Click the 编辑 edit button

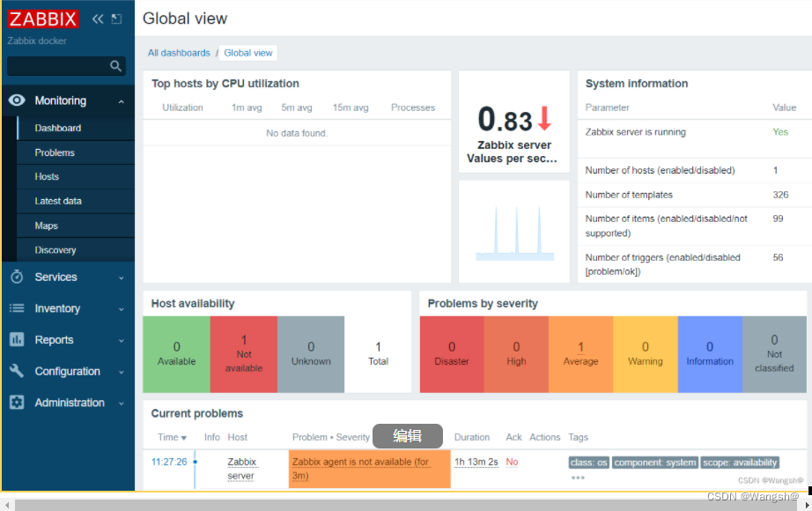point(408,436)
